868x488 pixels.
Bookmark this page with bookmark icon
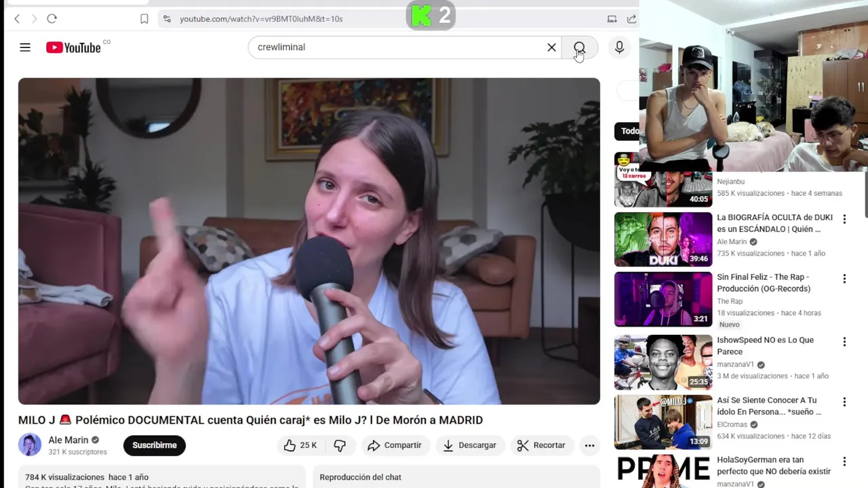(x=144, y=19)
